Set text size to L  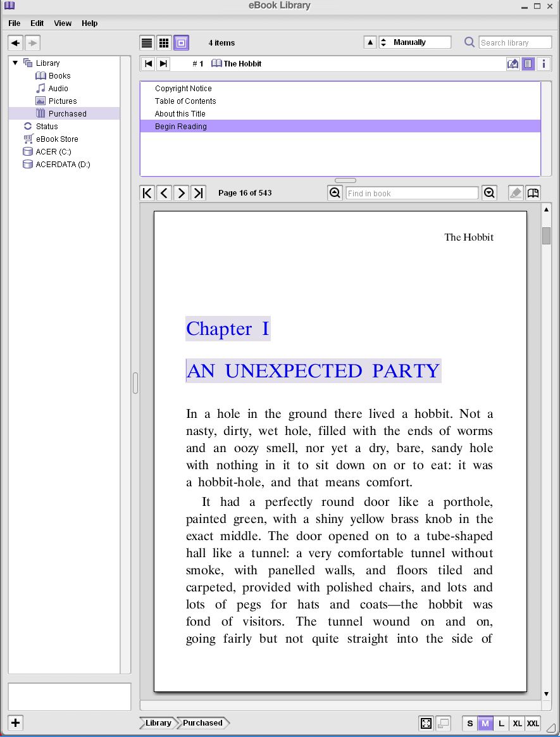pos(501,723)
